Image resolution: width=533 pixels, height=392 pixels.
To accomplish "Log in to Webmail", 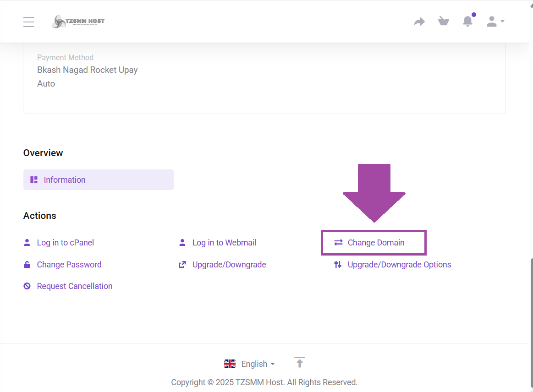I will (224, 242).
